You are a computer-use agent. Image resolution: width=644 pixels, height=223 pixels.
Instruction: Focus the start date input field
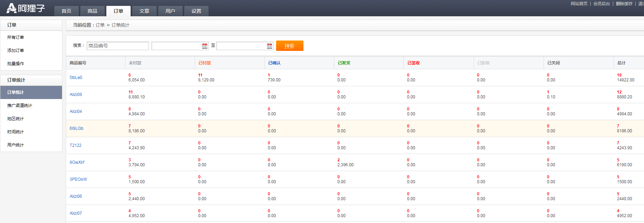coord(176,46)
